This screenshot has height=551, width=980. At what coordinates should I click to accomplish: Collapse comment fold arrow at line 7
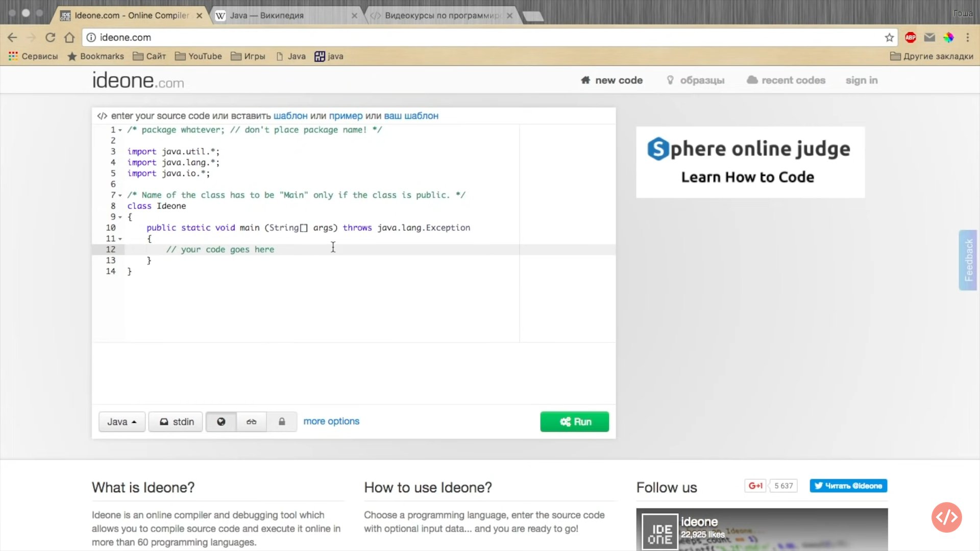(x=120, y=195)
